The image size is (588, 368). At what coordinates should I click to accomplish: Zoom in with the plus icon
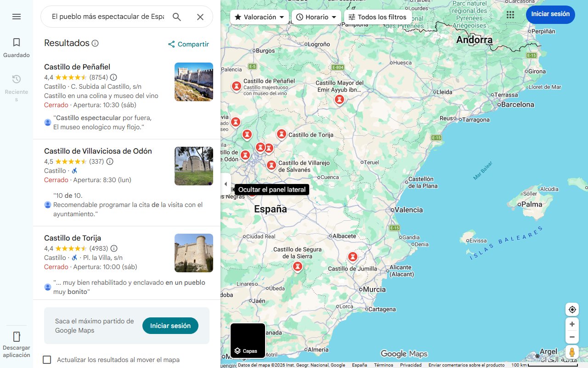pyautogui.click(x=572, y=324)
